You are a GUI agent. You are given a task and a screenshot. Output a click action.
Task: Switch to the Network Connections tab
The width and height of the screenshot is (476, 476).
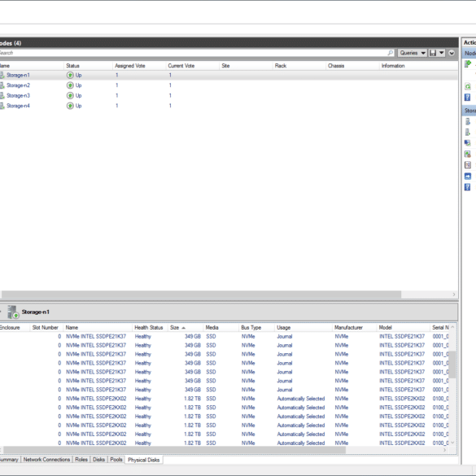tap(46, 460)
